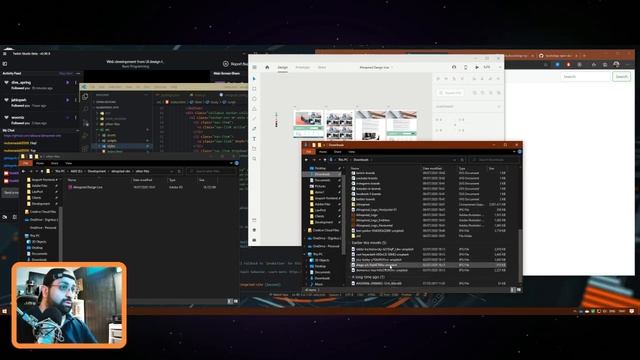This screenshot has height=360, width=640.
Task: Click the refresh button in Downloads Explorer
Action: pyautogui.click(x=462, y=160)
